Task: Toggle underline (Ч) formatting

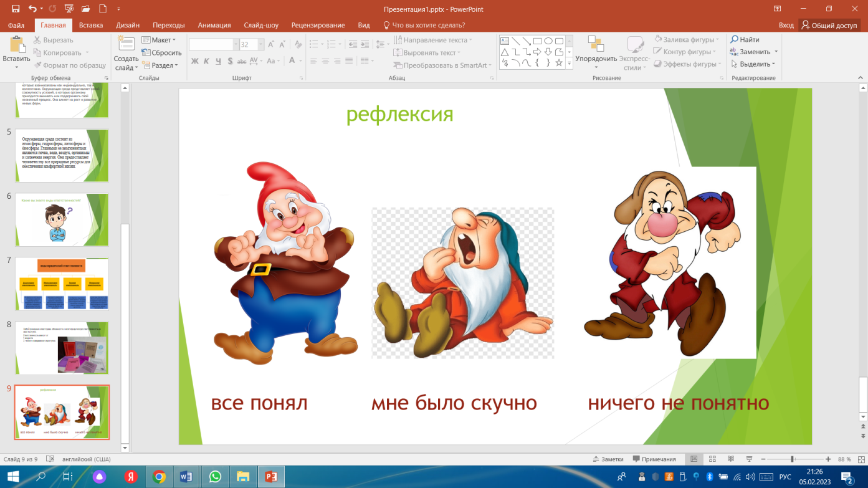Action: [218, 61]
